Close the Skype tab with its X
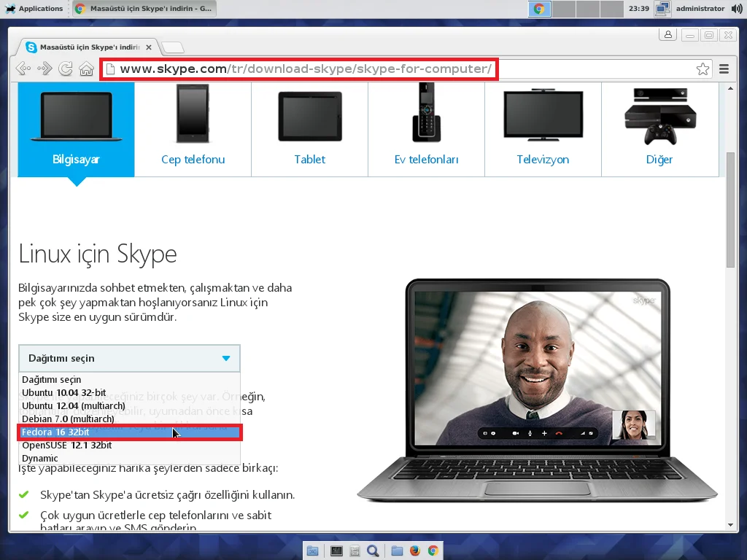Image resolution: width=747 pixels, height=560 pixels. click(149, 47)
